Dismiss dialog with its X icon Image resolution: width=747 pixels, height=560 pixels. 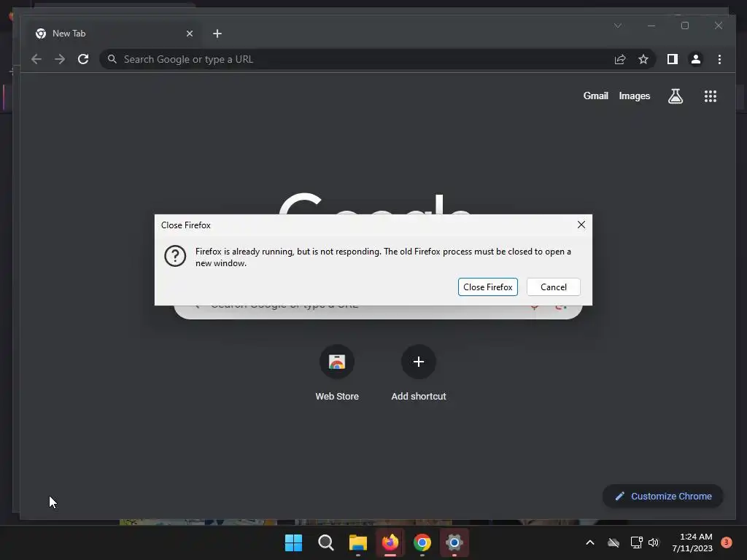click(581, 225)
